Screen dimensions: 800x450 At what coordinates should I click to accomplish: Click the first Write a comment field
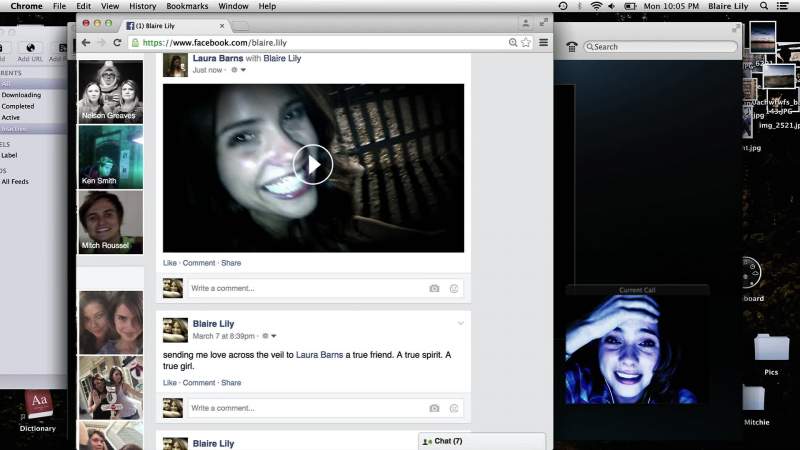(x=326, y=288)
